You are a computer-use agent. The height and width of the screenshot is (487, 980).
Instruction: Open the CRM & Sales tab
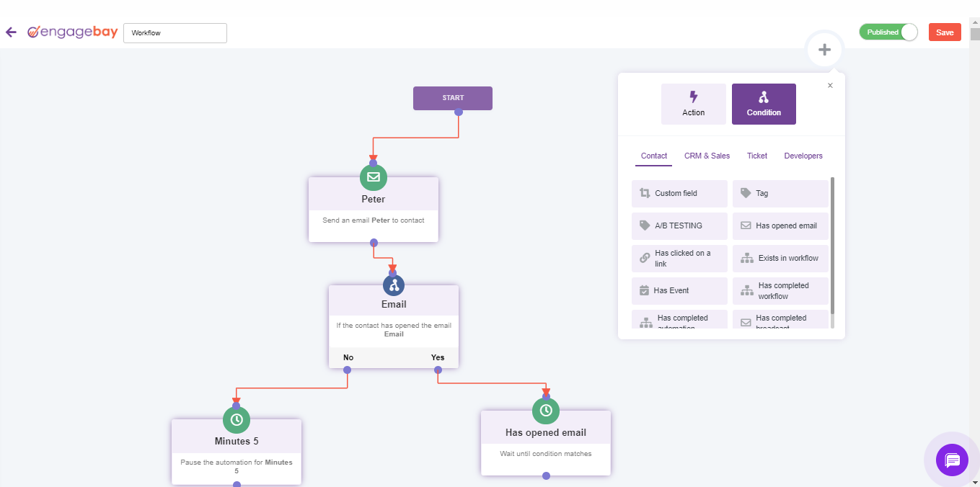click(x=707, y=156)
